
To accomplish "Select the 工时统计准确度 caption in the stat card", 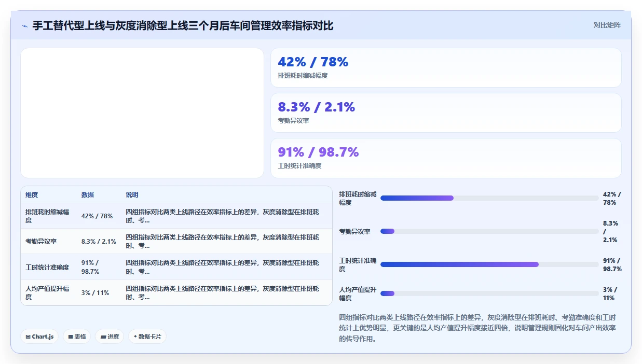I will (x=299, y=166).
